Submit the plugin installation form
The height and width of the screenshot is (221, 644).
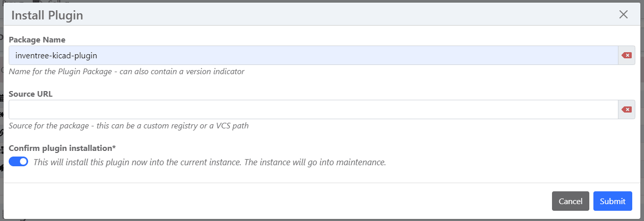[612, 201]
